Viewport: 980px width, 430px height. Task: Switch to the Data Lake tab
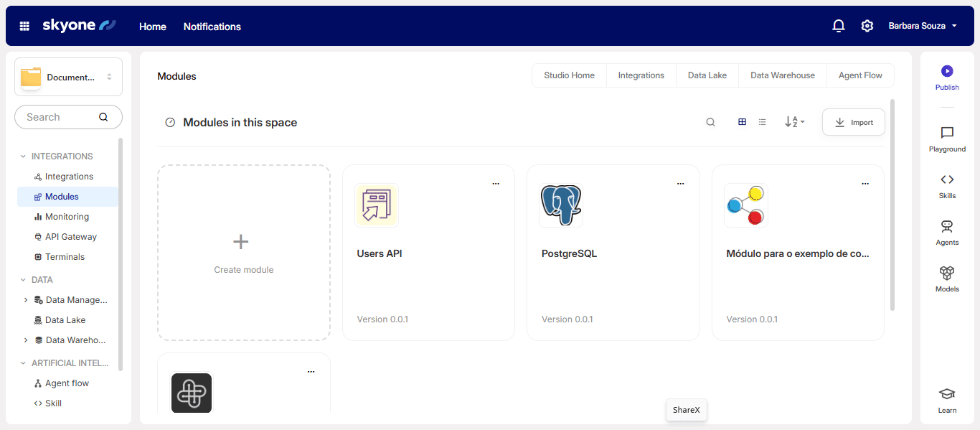pyautogui.click(x=707, y=75)
